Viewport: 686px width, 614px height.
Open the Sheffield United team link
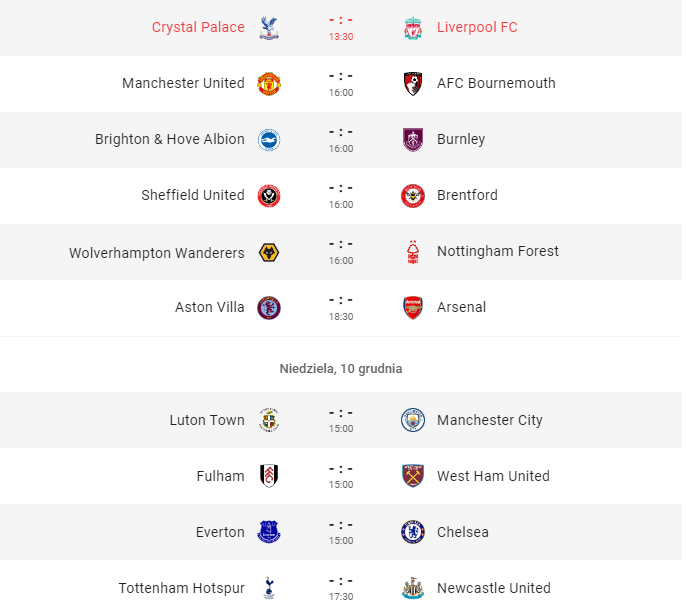(x=192, y=195)
